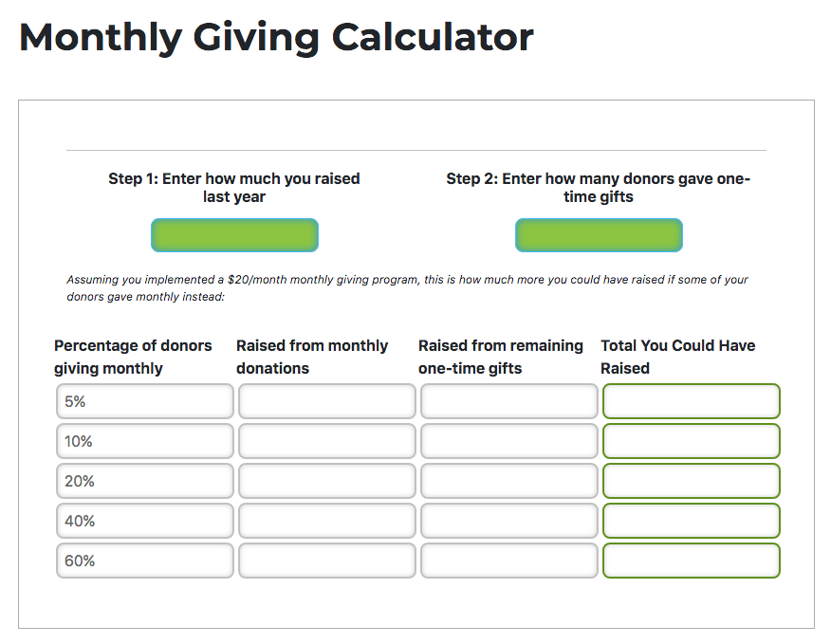Viewport: 831px width, 644px height.
Task: Click the Total You Could Have Raised header
Action: tap(678, 357)
